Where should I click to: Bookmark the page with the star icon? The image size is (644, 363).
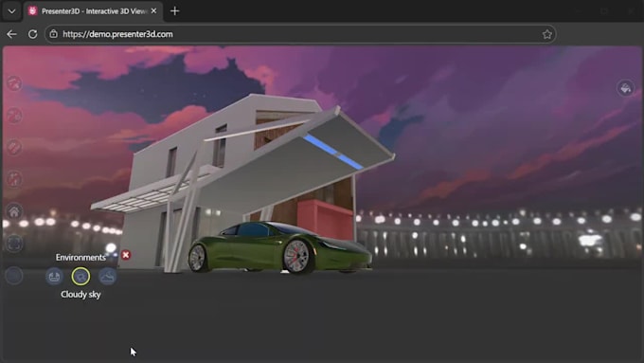click(546, 34)
